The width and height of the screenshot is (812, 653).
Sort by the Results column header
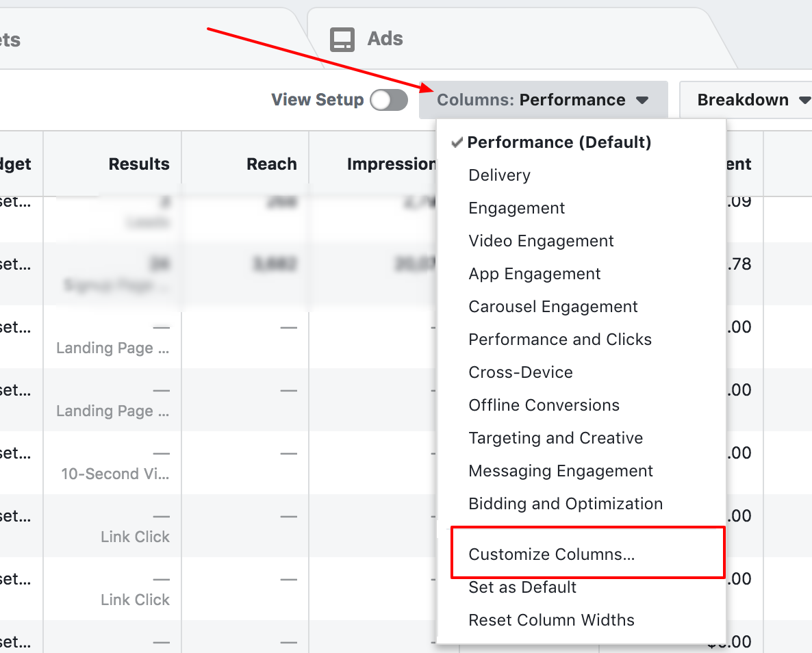coord(139,164)
